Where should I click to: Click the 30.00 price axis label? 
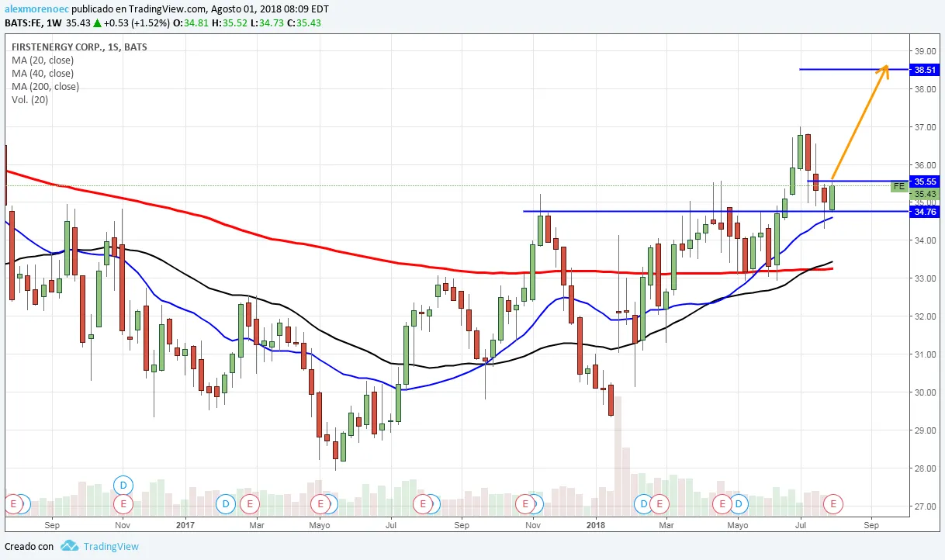926,392
